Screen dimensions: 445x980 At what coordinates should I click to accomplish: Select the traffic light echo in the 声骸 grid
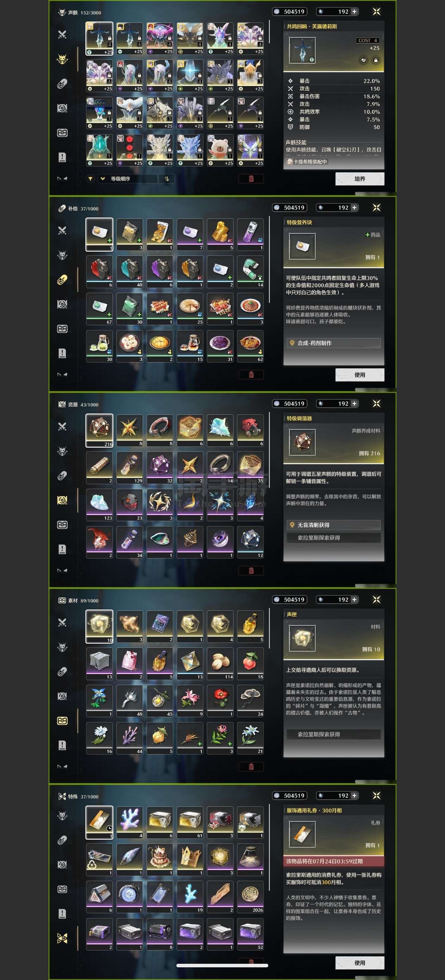click(x=130, y=149)
